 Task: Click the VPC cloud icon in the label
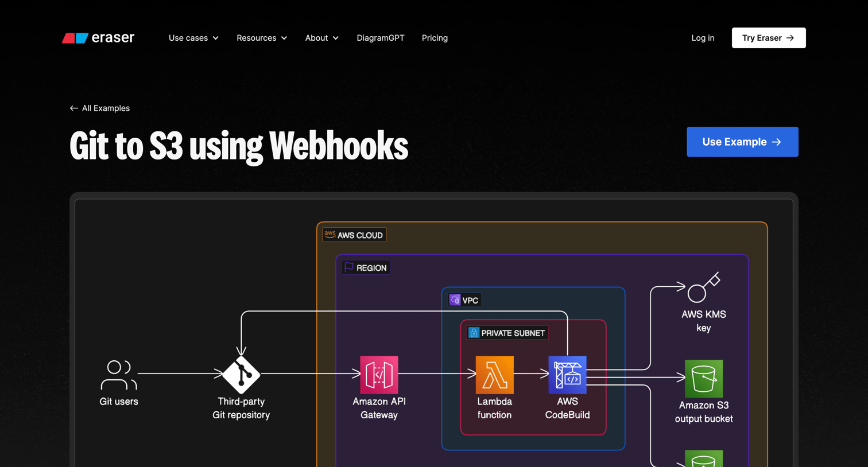[x=455, y=300]
